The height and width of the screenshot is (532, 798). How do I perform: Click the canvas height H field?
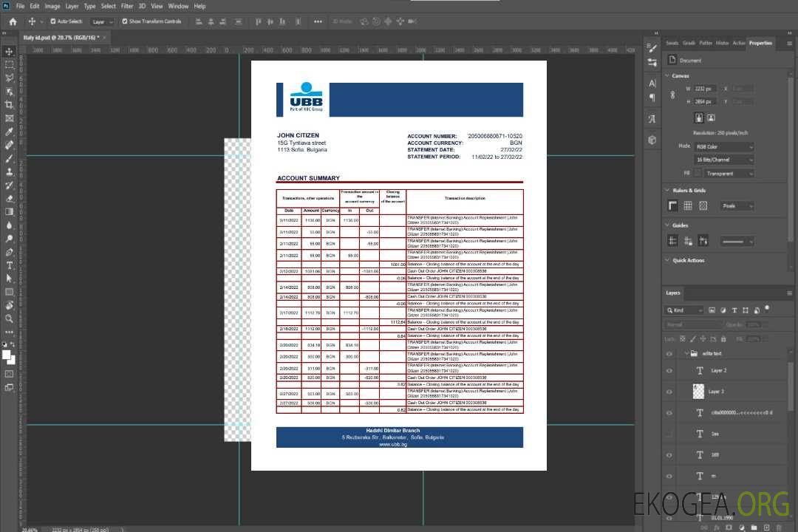coord(705,102)
